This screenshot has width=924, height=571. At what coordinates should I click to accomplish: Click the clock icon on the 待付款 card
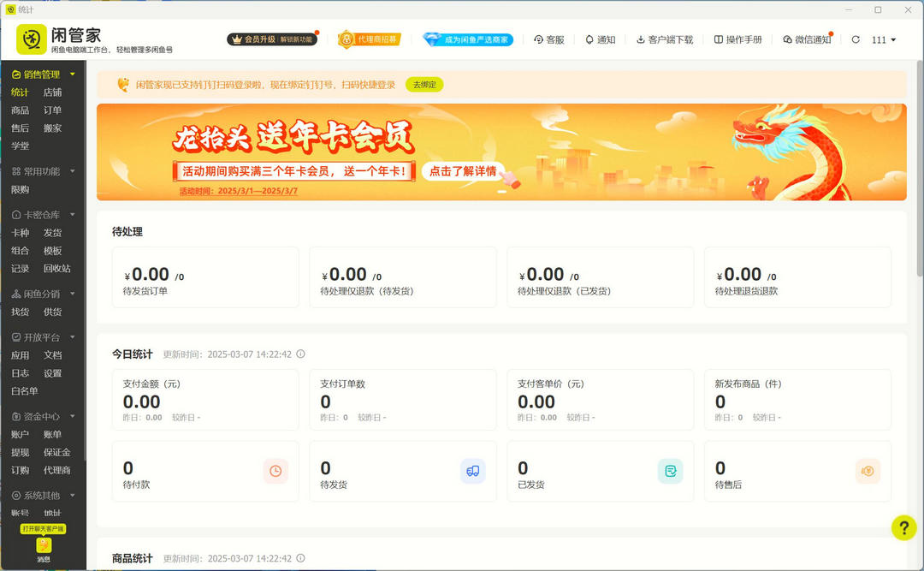point(275,470)
